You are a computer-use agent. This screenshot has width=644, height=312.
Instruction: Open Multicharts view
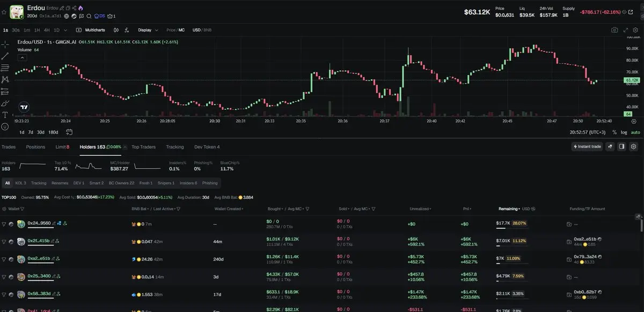coord(91,30)
